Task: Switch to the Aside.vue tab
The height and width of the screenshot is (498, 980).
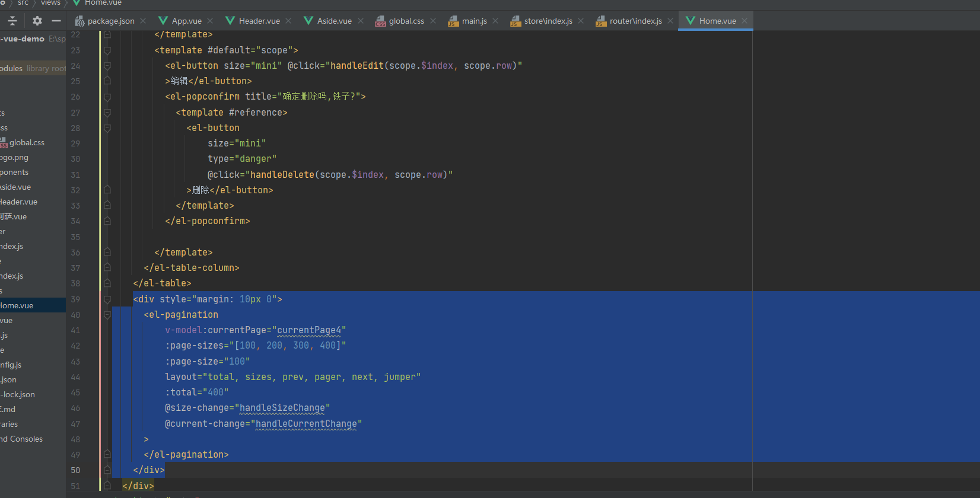Action: [335, 21]
